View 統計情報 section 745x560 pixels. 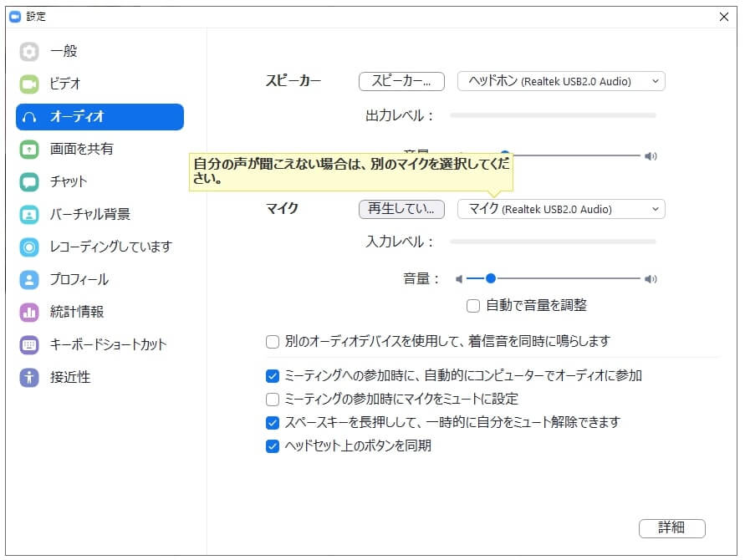click(100, 312)
